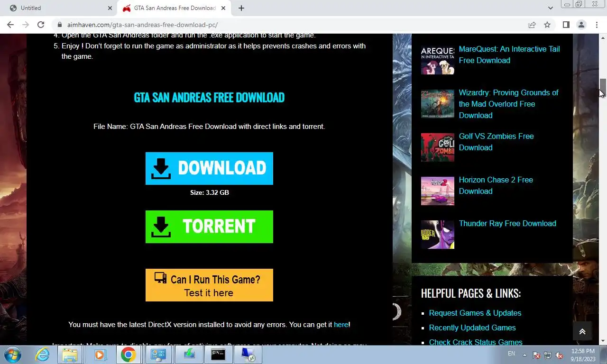Open Thunder Ray Free Download link

[507, 223]
